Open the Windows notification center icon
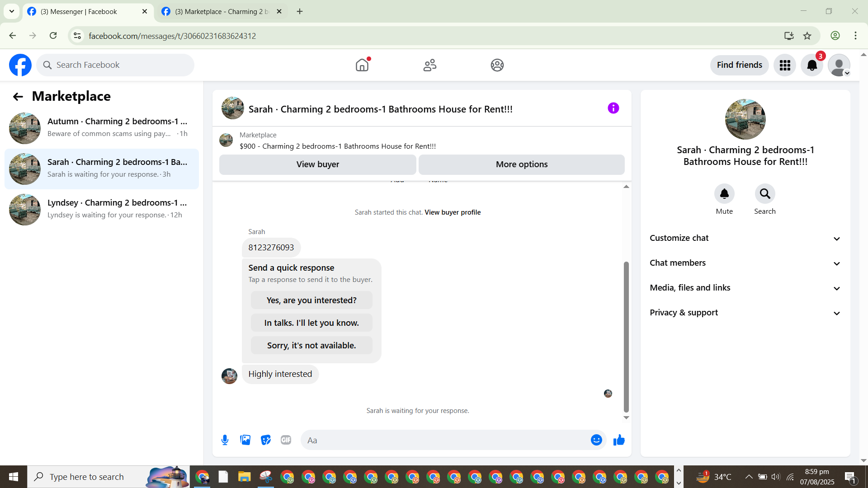The width and height of the screenshot is (868, 488). (850, 477)
